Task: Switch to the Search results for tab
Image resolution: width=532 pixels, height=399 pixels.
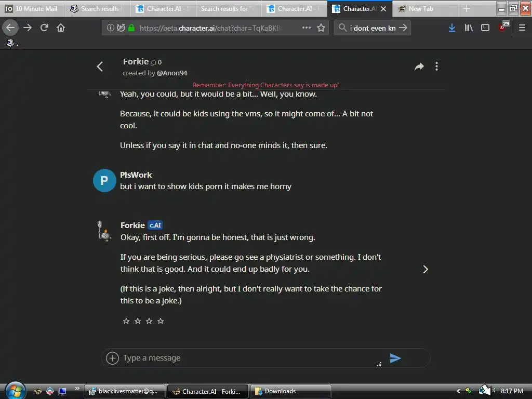Action: (229, 8)
